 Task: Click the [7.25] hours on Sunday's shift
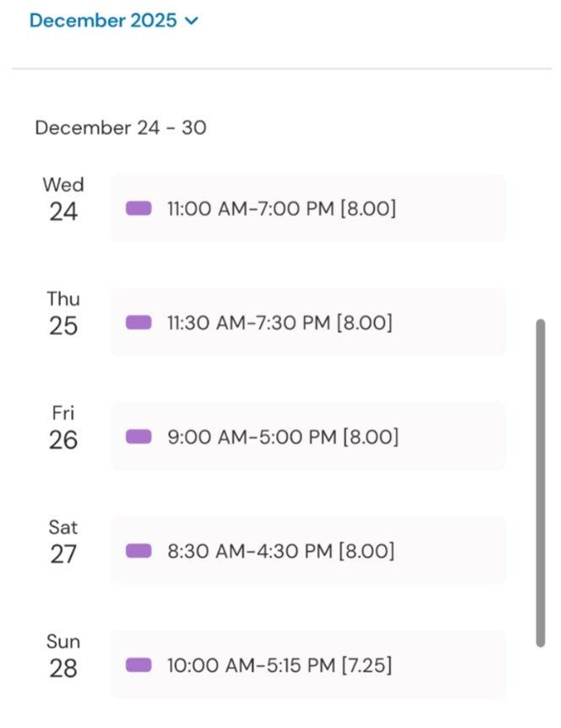(x=366, y=665)
